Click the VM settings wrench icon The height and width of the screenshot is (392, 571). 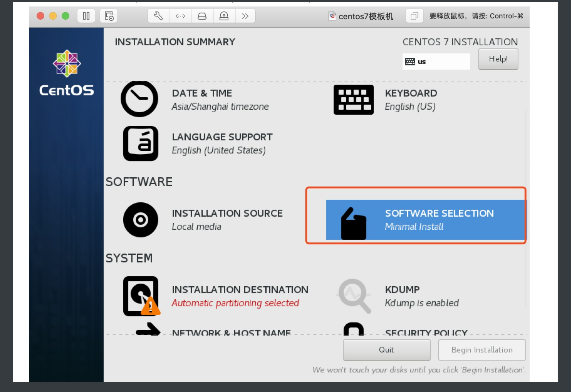(x=158, y=16)
